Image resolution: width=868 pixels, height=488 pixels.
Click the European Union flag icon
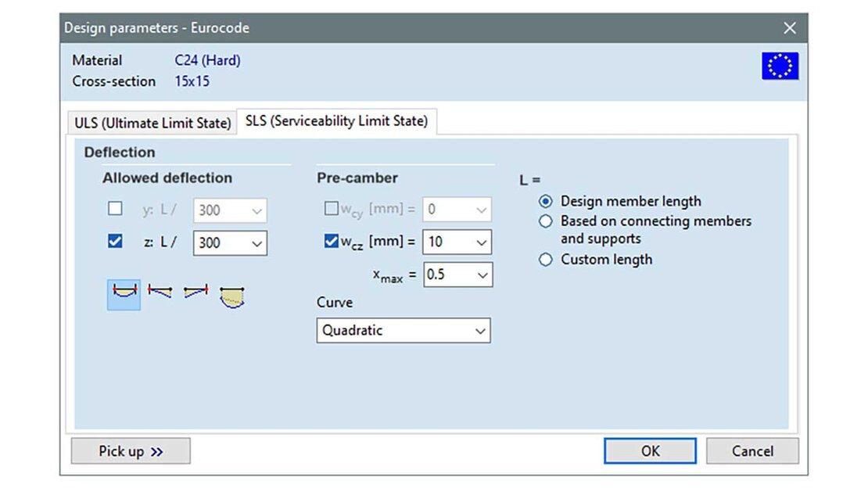click(780, 66)
